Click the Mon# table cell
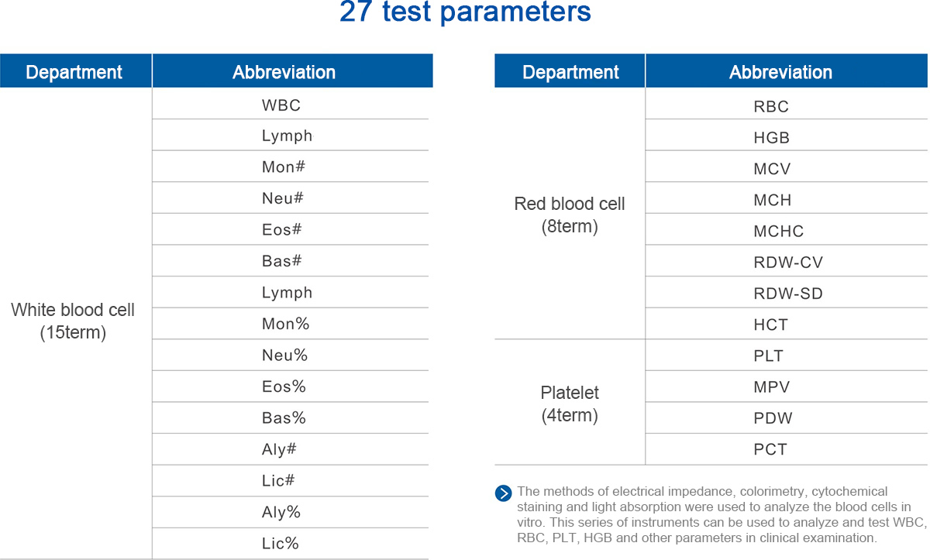 292,167
